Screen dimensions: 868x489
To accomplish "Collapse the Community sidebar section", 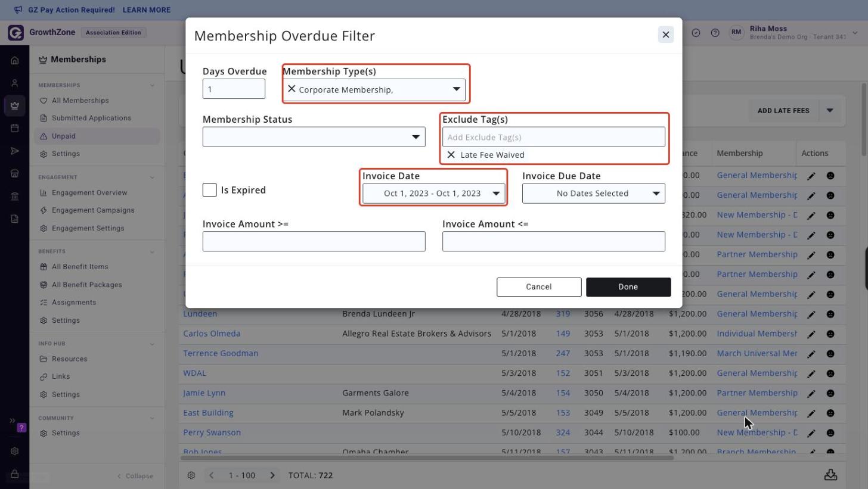I will pyautogui.click(x=152, y=418).
